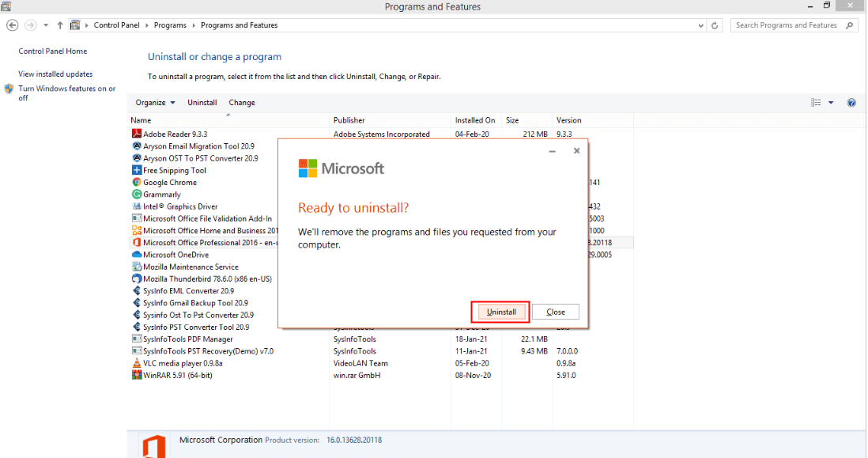Click the Programs breadcrumb segment

click(x=170, y=25)
